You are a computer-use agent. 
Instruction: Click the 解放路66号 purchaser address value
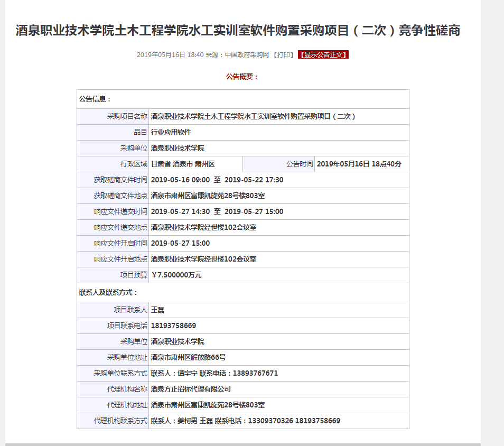tap(188, 358)
